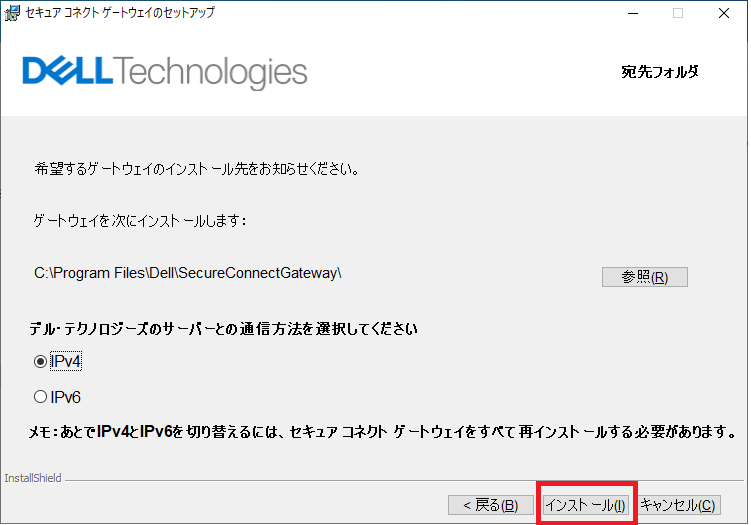Click the InstallShield label
This screenshot has width=751, height=525.
click(x=33, y=478)
